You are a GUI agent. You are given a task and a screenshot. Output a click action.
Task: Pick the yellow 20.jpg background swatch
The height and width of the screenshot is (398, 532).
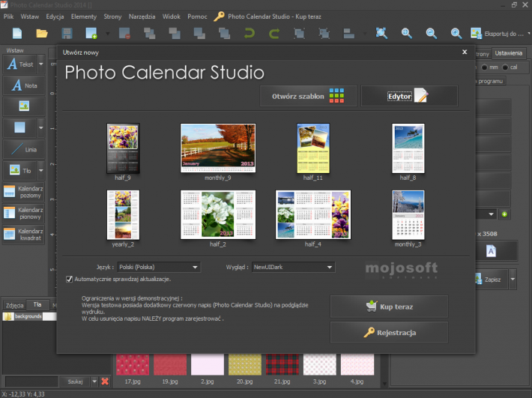pyautogui.click(x=244, y=365)
